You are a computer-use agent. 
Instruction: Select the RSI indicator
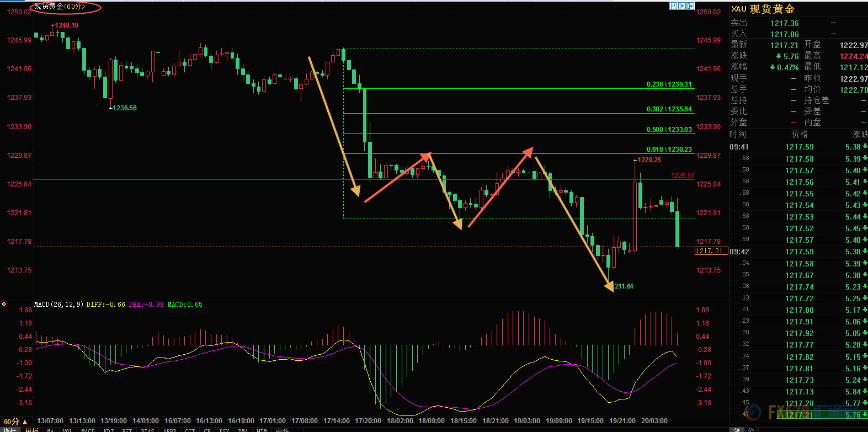pyautogui.click(x=127, y=430)
